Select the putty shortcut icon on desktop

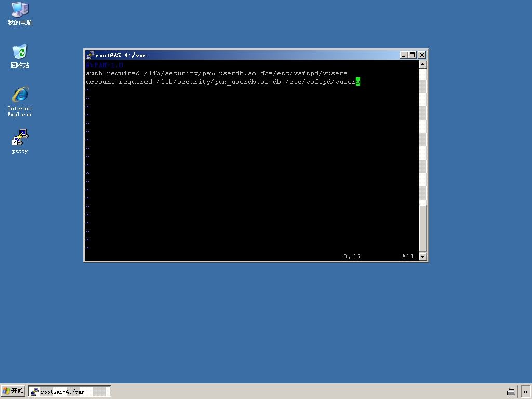(20, 141)
